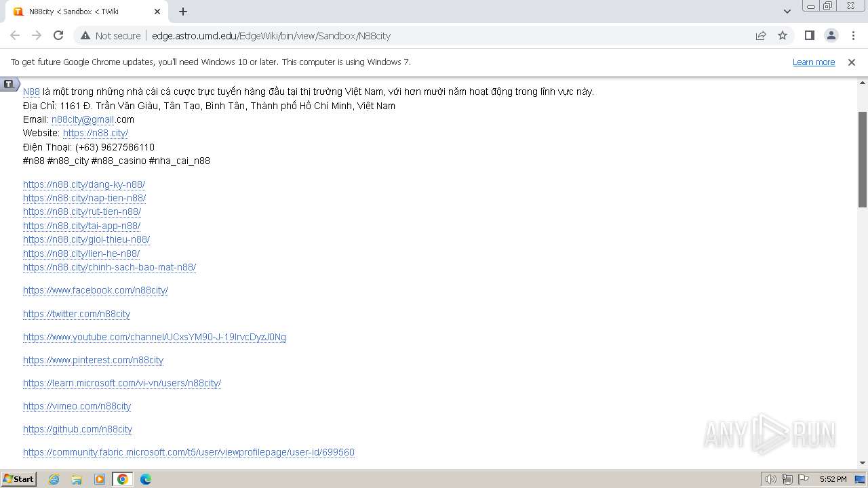
Task: Click the TWiki T icon at page edge
Action: coord(8,84)
